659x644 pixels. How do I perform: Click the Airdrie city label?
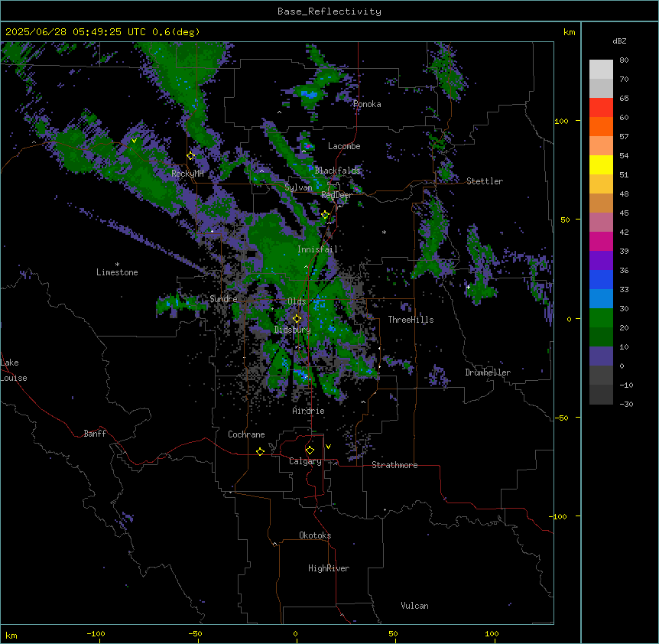point(309,411)
